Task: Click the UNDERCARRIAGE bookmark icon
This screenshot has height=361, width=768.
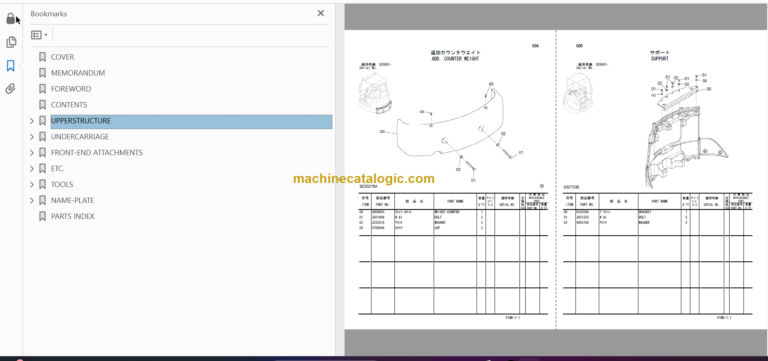Action: pyautogui.click(x=43, y=137)
